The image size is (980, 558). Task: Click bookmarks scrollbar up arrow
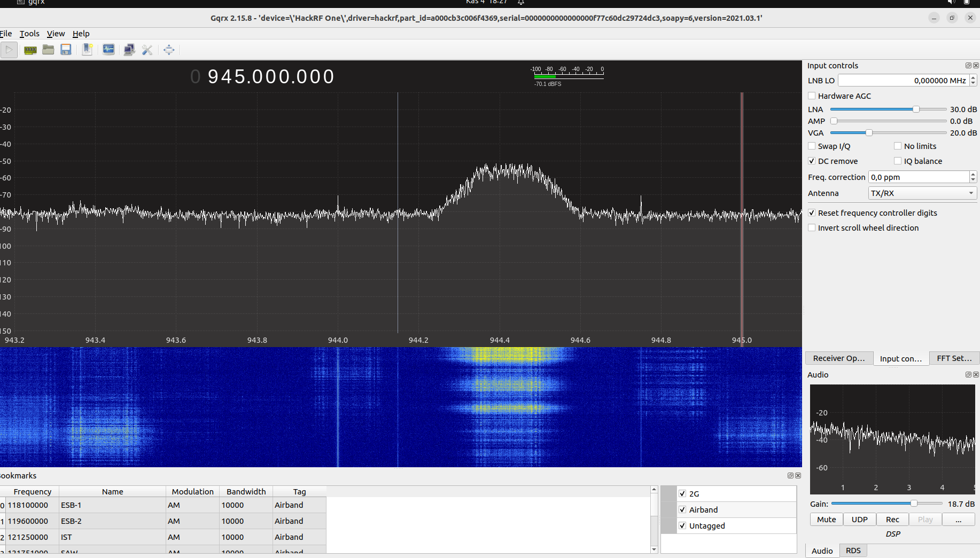pyautogui.click(x=654, y=489)
